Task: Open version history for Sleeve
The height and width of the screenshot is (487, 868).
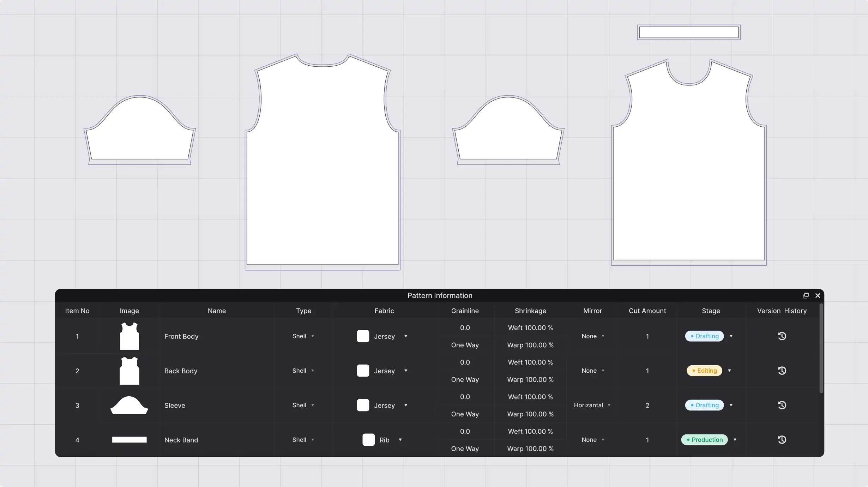Action: 782,405
